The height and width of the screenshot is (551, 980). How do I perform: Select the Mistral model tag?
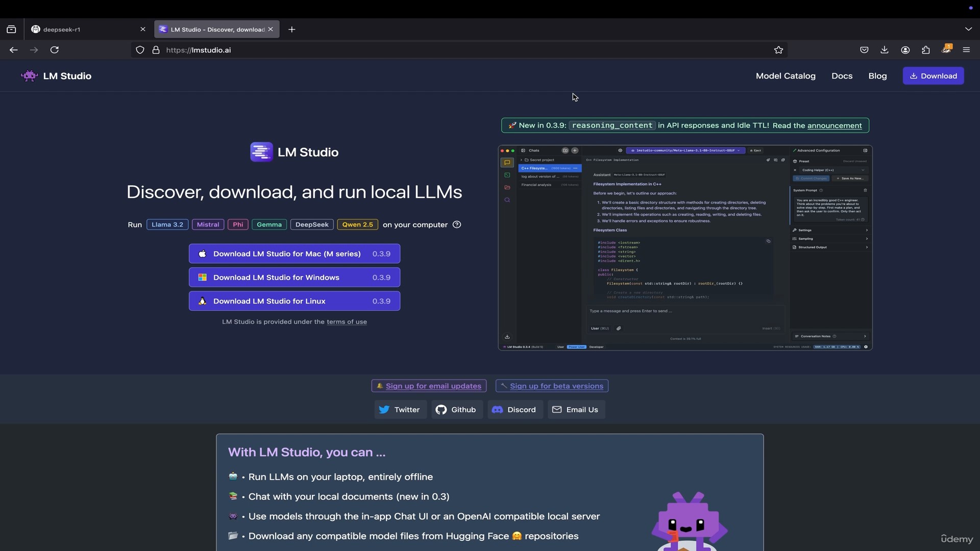pyautogui.click(x=208, y=224)
